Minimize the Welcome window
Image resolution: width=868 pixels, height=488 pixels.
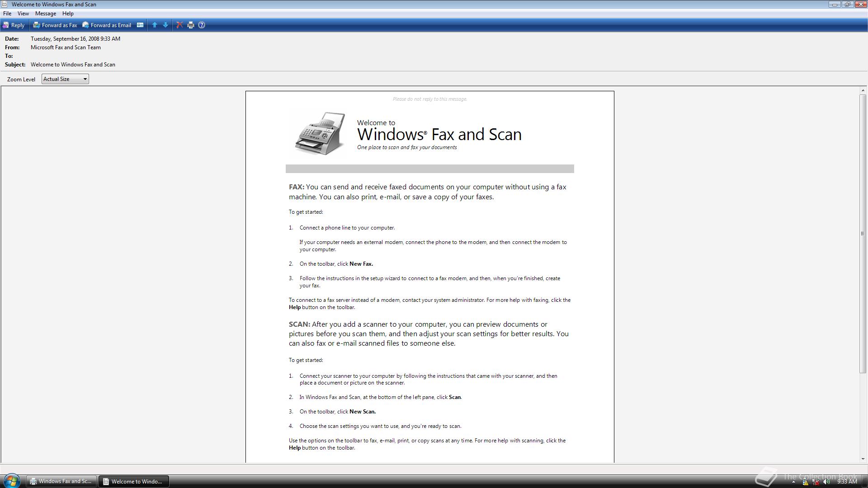point(835,5)
